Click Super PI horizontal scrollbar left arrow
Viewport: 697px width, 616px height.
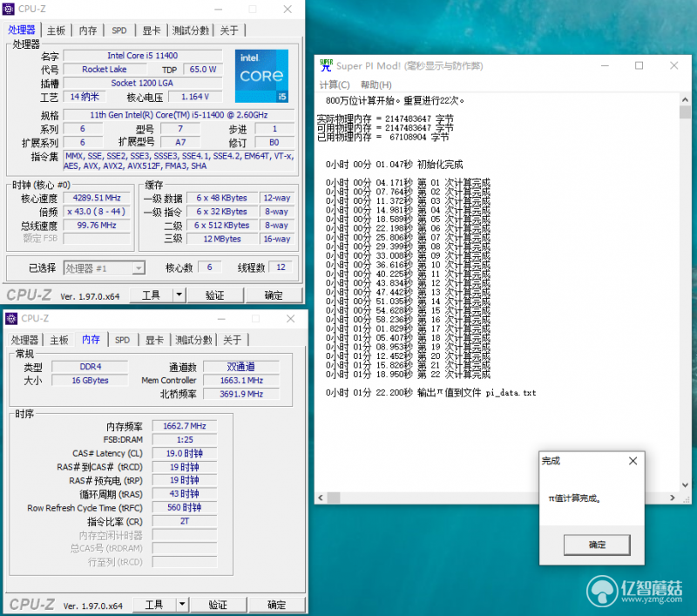[x=321, y=498]
